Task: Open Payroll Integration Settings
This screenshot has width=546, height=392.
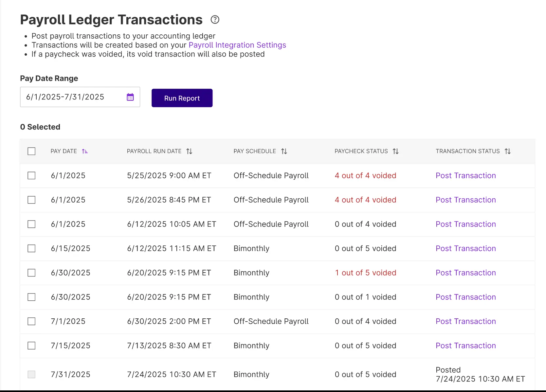Action: pos(237,45)
